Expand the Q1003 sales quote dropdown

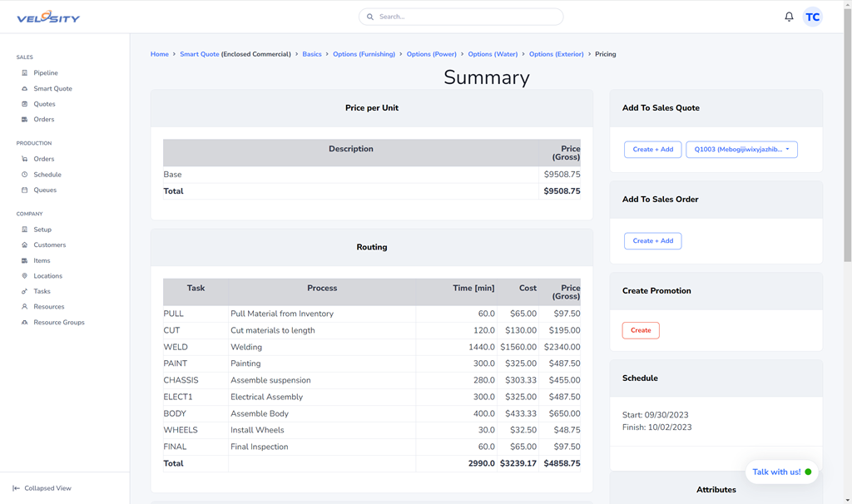741,150
